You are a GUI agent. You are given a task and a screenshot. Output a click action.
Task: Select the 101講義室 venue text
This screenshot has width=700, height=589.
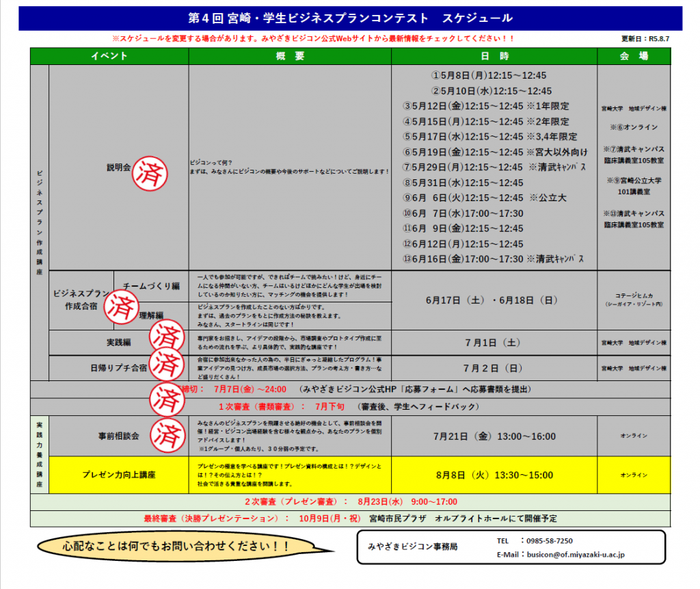click(x=634, y=192)
